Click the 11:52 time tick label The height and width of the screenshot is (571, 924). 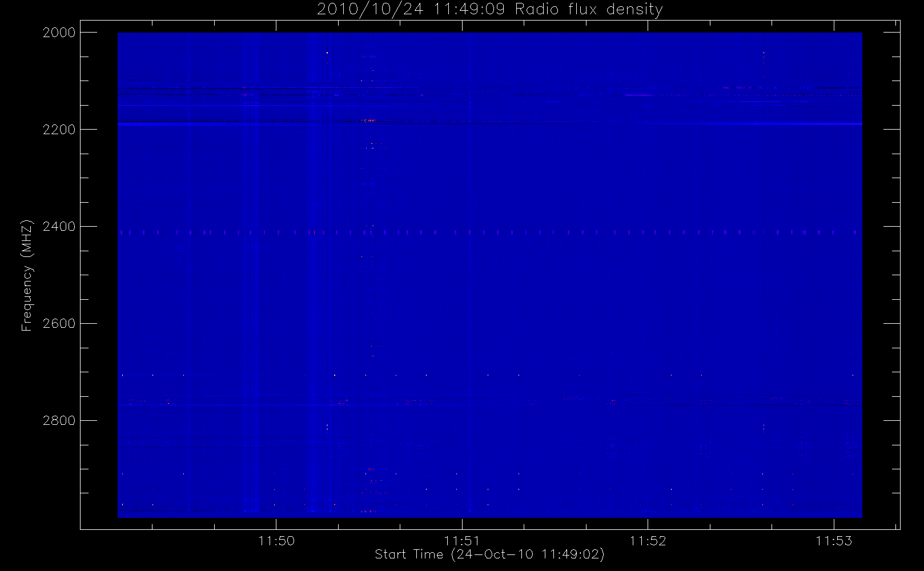(x=648, y=541)
